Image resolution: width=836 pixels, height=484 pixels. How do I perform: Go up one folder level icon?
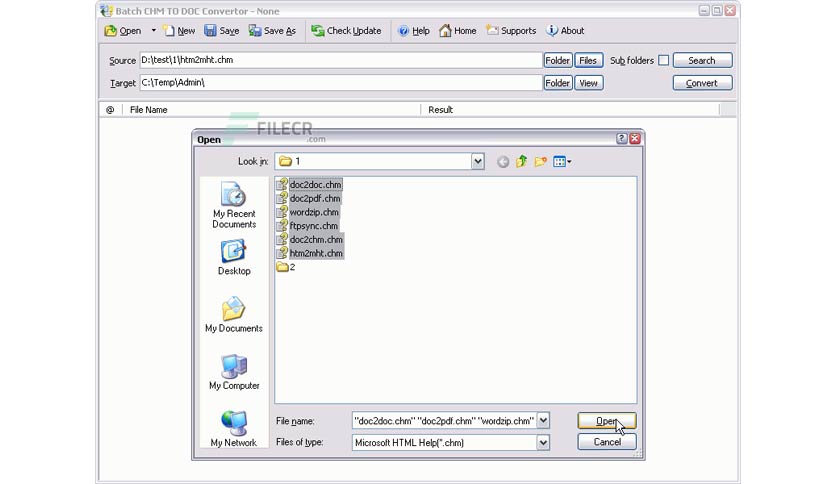[x=521, y=162]
